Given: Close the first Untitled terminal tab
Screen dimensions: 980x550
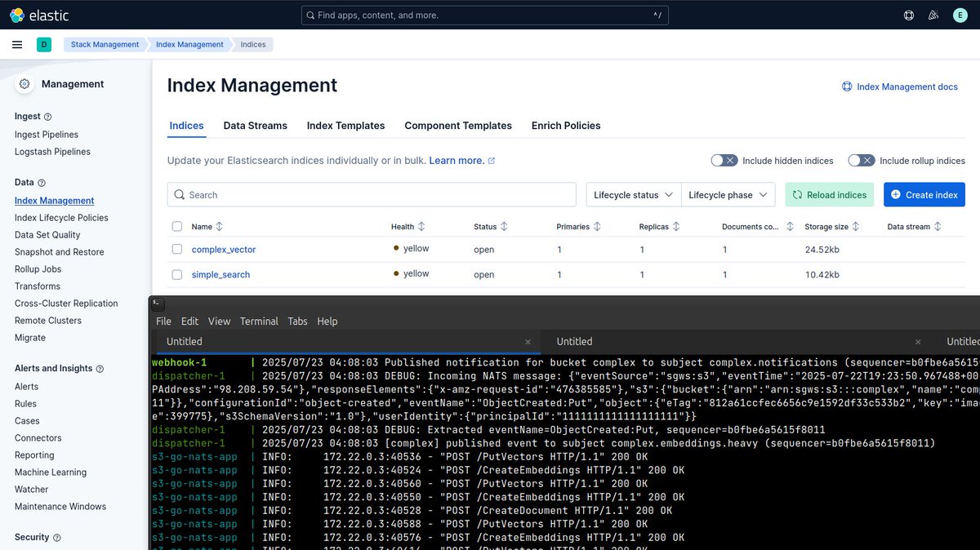Looking at the screenshot, I should [x=528, y=342].
